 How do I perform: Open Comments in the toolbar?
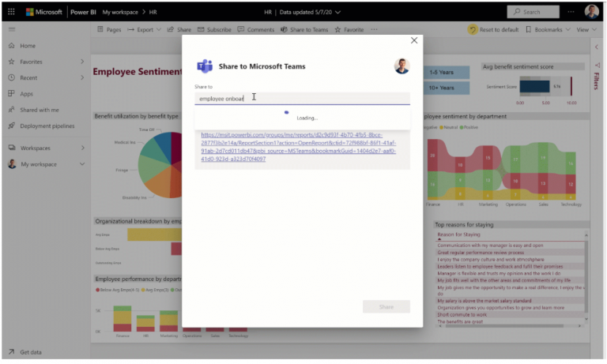256,29
